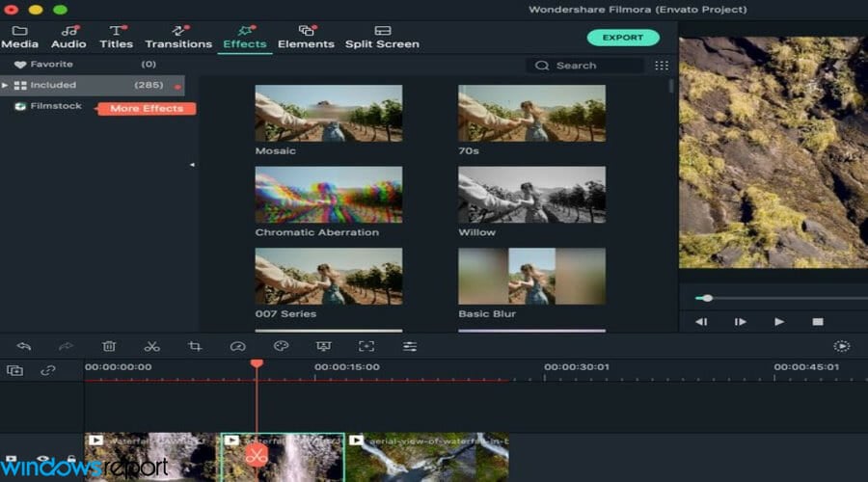The height and width of the screenshot is (482, 868).
Task: Select the Crop tool icon
Action: (195, 346)
